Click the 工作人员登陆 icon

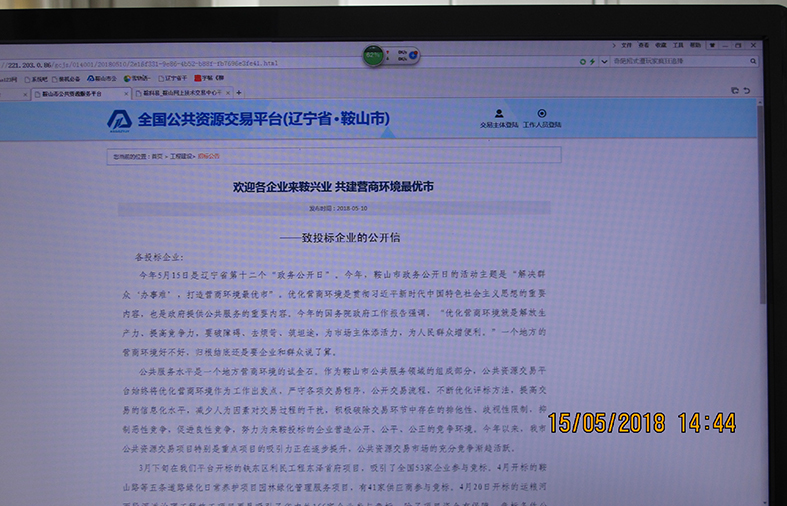(542, 114)
